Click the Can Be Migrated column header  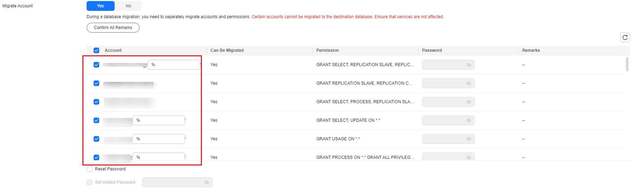[x=227, y=50]
